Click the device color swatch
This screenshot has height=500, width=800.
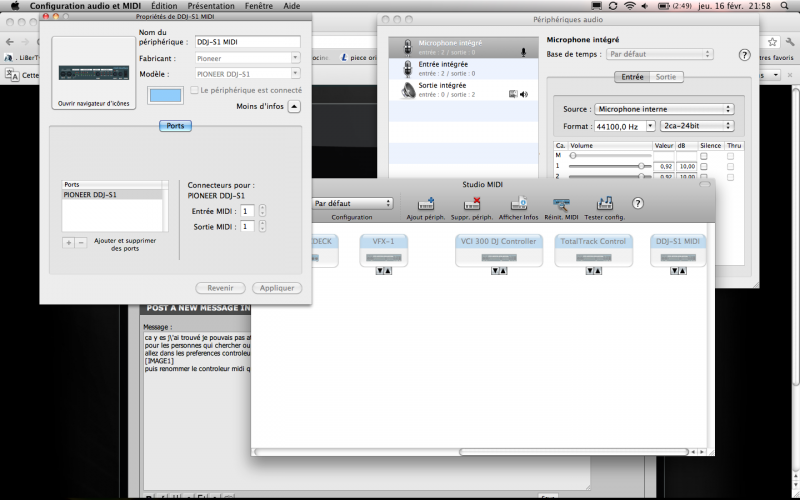(x=165, y=95)
